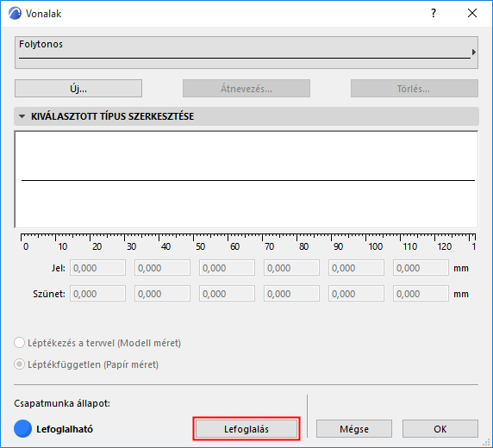This screenshot has height=448, width=493.
Task: Click the fourth Szünet input field
Action: tap(291, 294)
